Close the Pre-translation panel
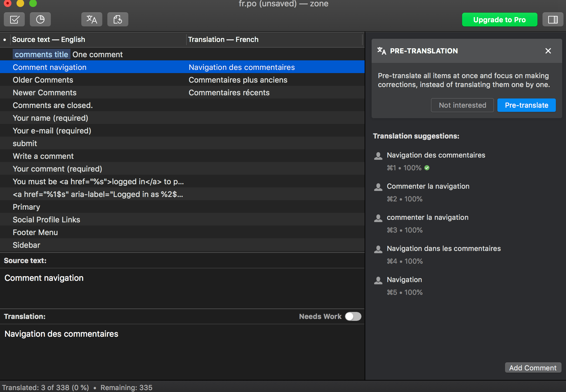The height and width of the screenshot is (392, 566). point(548,51)
